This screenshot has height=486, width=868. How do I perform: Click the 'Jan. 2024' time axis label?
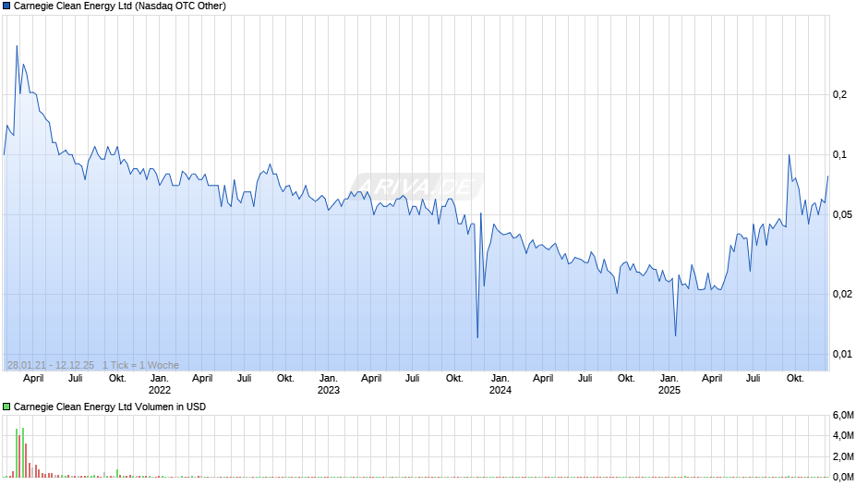coord(500,384)
